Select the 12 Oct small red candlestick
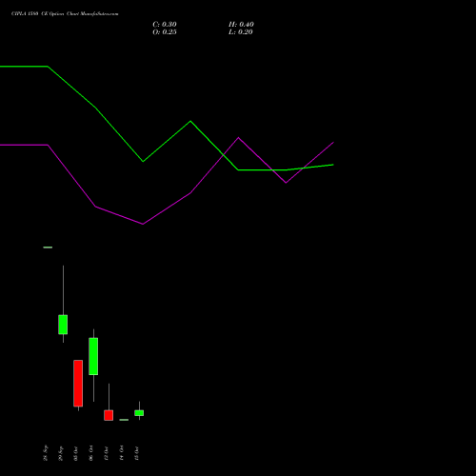Screen dimensions: 476x476 click(109, 415)
